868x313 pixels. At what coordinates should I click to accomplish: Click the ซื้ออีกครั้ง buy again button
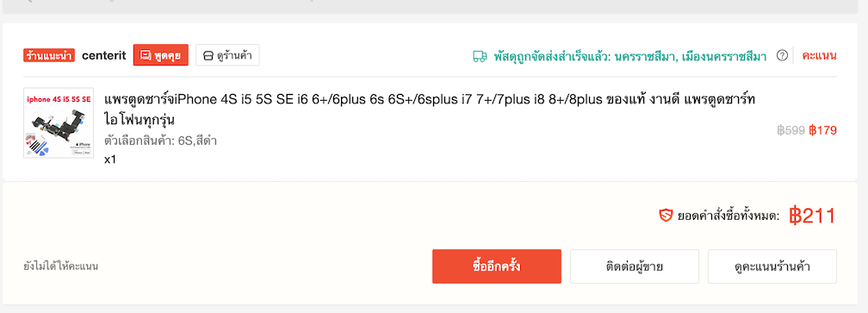tap(497, 266)
